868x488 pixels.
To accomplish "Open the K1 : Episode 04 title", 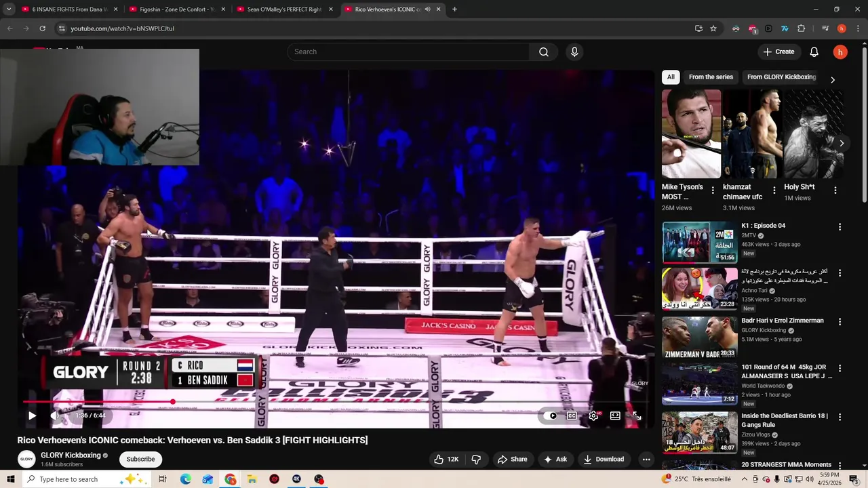I will point(763,226).
